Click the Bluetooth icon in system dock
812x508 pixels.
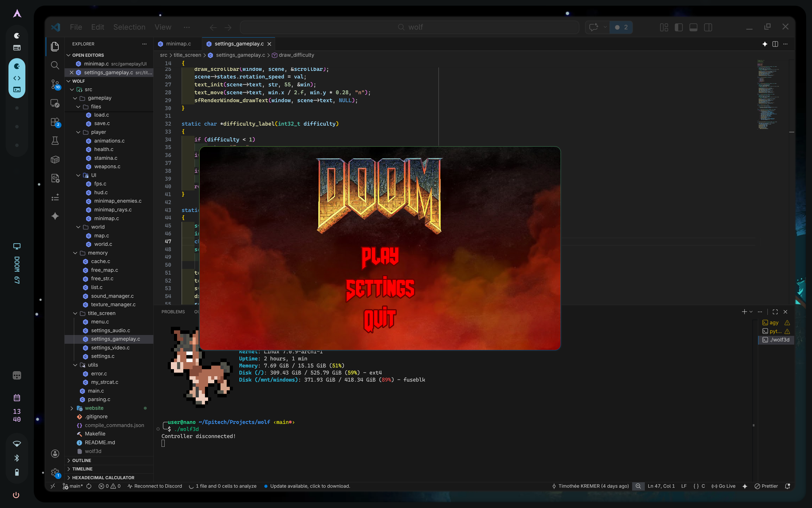click(x=16, y=458)
